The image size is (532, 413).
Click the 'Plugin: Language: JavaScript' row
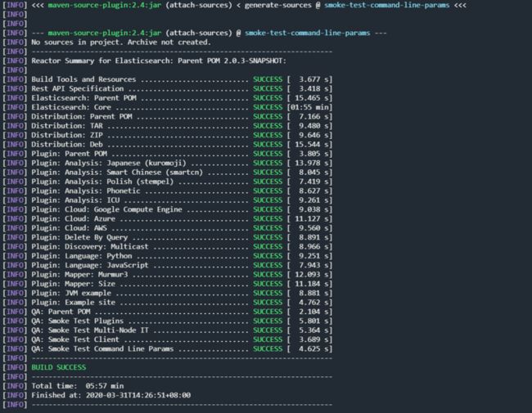(167, 265)
